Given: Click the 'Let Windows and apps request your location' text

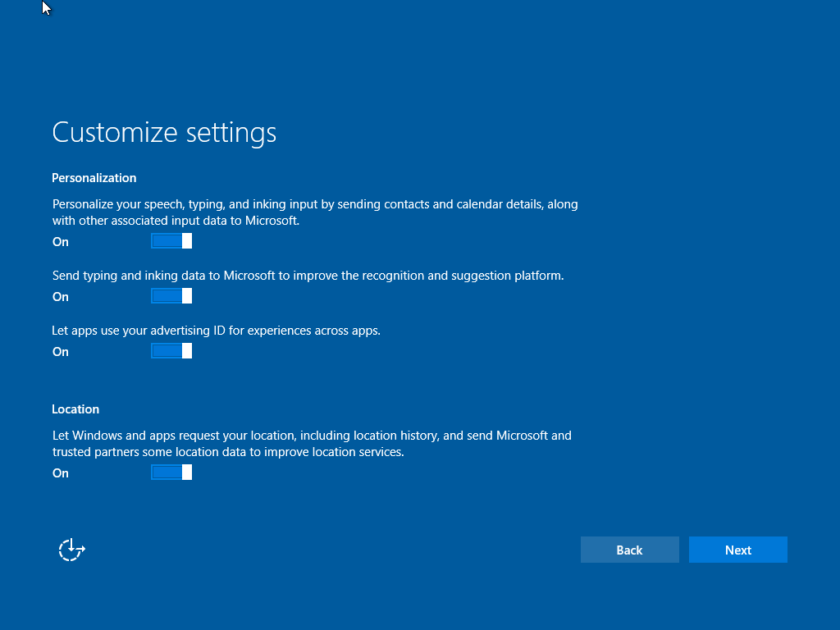Looking at the screenshot, I should [x=312, y=444].
